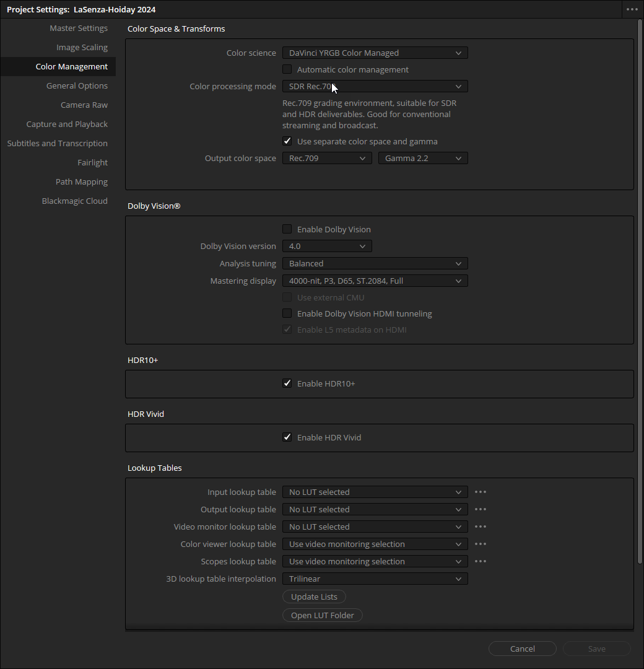Open Color viewer lookup table dropdown
This screenshot has height=669, width=644.
(x=375, y=544)
